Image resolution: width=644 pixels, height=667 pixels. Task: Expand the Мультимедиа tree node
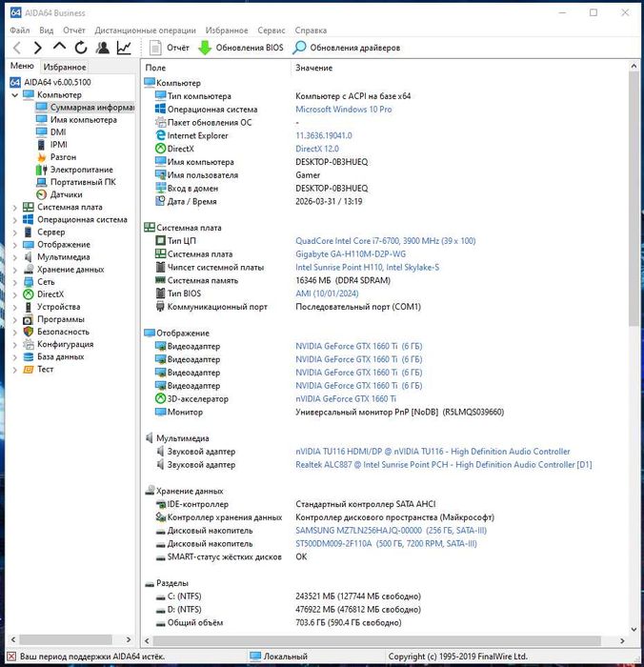[x=14, y=257]
